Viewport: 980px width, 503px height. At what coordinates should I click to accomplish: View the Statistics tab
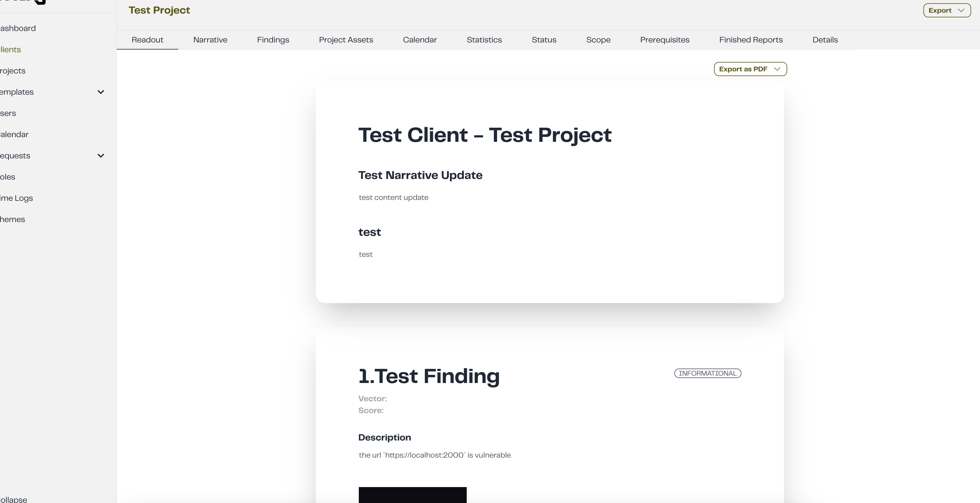click(x=484, y=40)
